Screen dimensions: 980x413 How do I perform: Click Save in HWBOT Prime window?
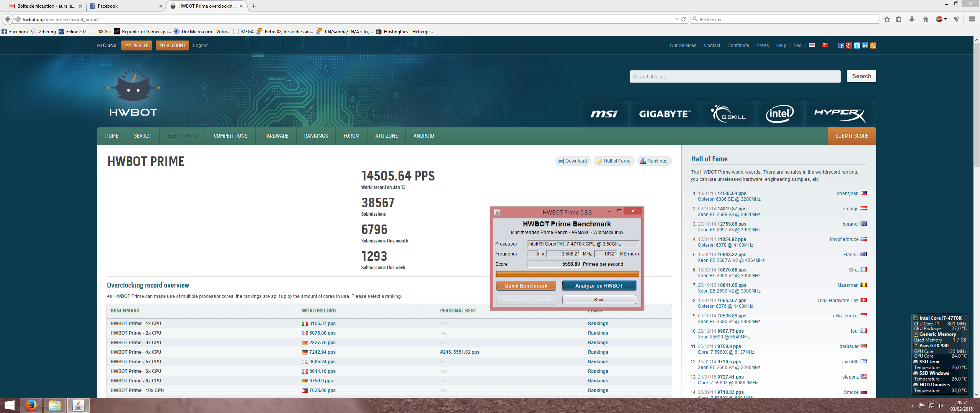[599, 299]
